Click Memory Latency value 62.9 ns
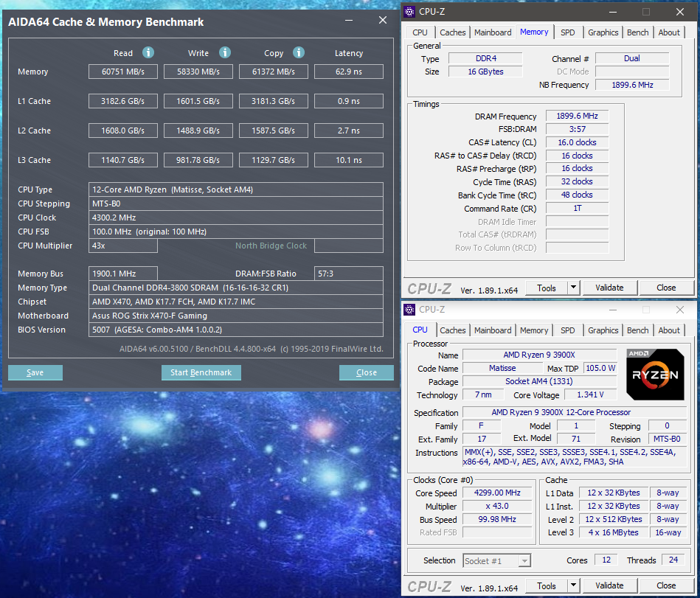 click(349, 72)
